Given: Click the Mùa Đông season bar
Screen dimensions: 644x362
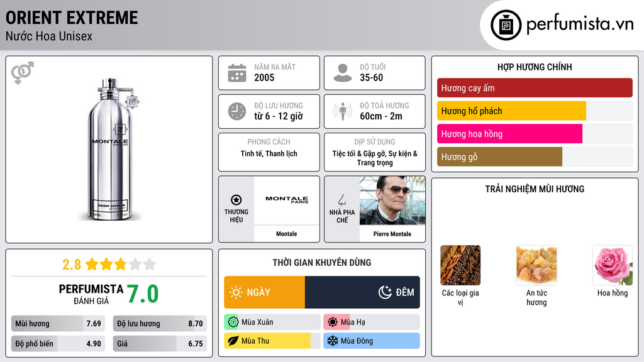Looking at the screenshot, I should [372, 341].
